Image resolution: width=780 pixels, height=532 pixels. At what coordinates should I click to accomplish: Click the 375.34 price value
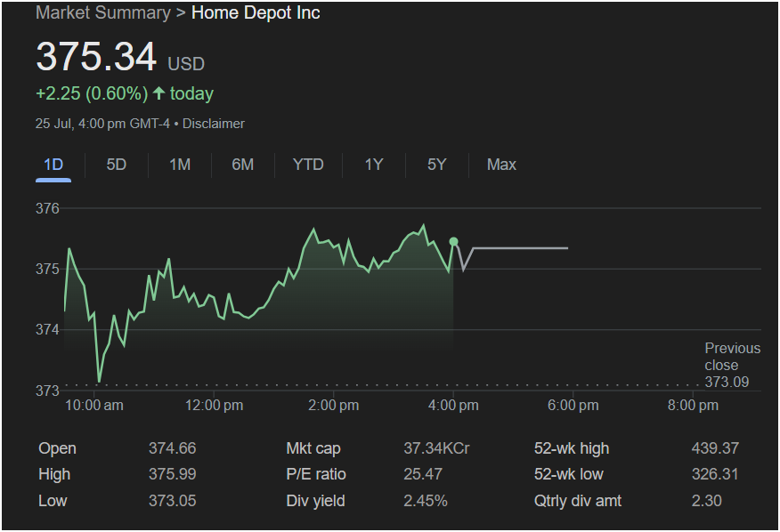pyautogui.click(x=96, y=56)
